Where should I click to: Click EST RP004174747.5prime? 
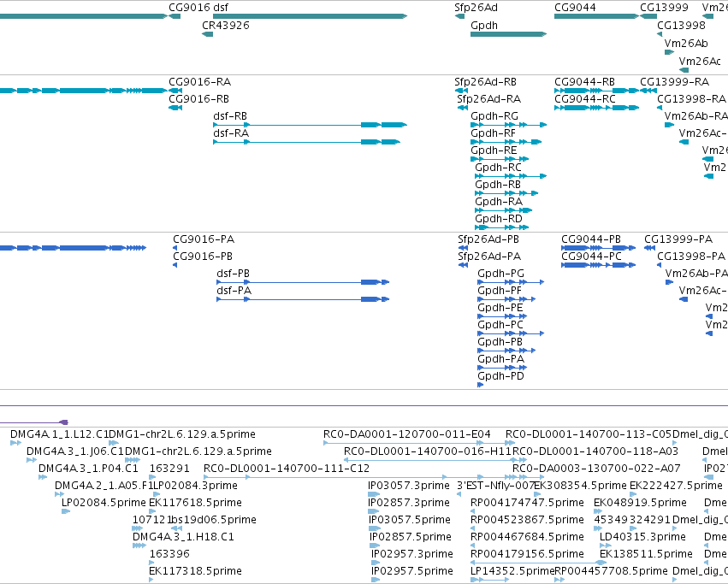527,504
